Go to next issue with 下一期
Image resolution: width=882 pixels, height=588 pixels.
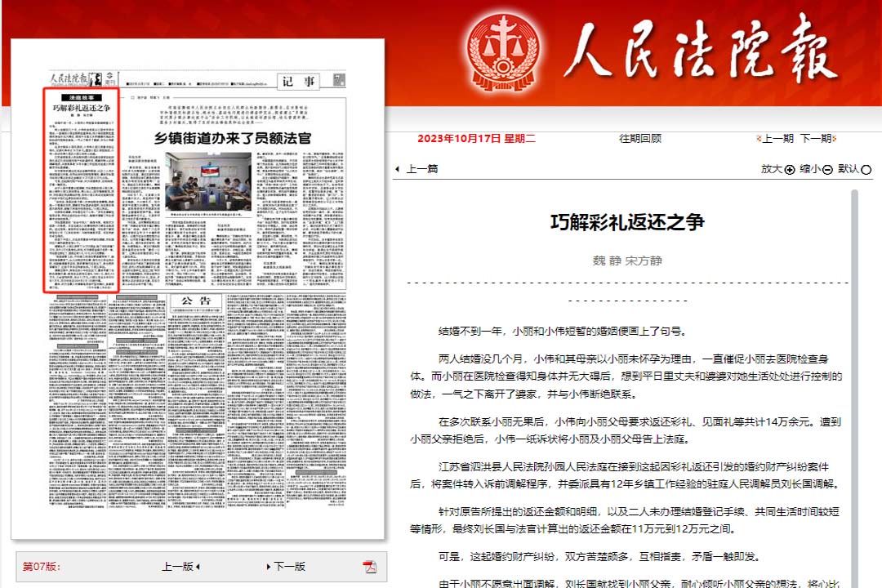[816, 138]
